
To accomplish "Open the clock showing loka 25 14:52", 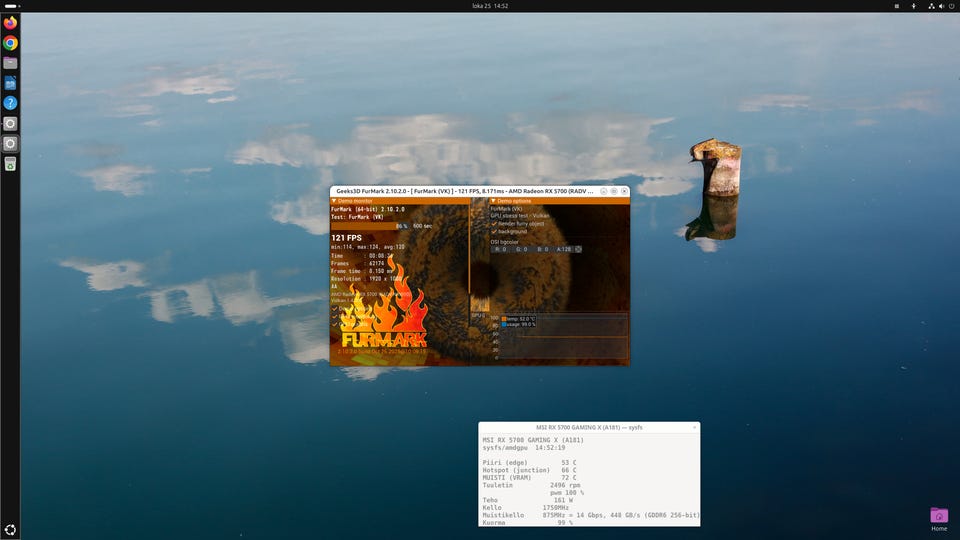I will coord(490,6).
